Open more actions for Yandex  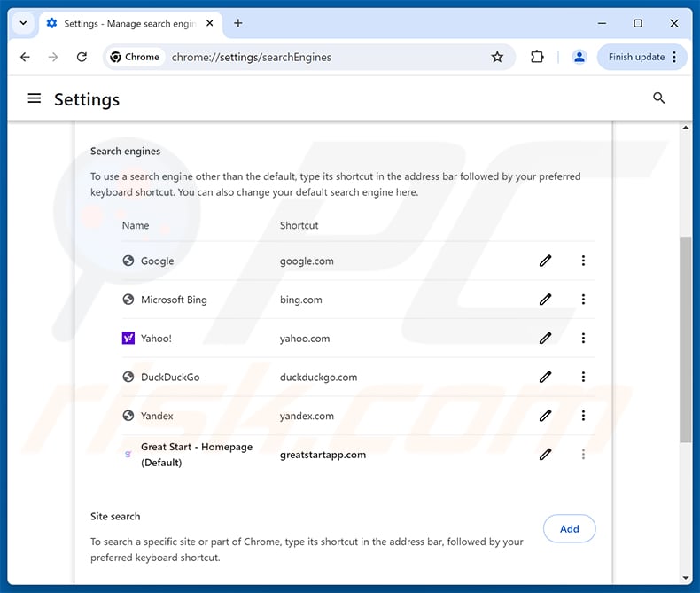tap(583, 416)
